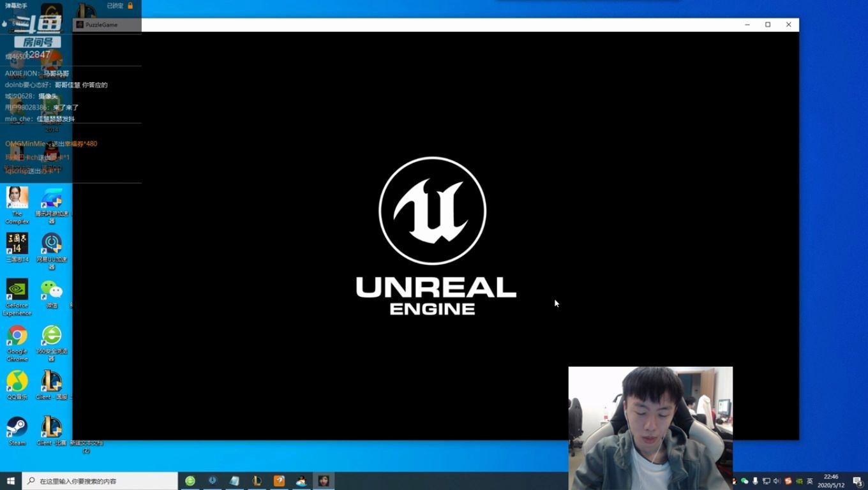Click the taskbar search box
This screenshot has height=490, width=868.
(100, 481)
